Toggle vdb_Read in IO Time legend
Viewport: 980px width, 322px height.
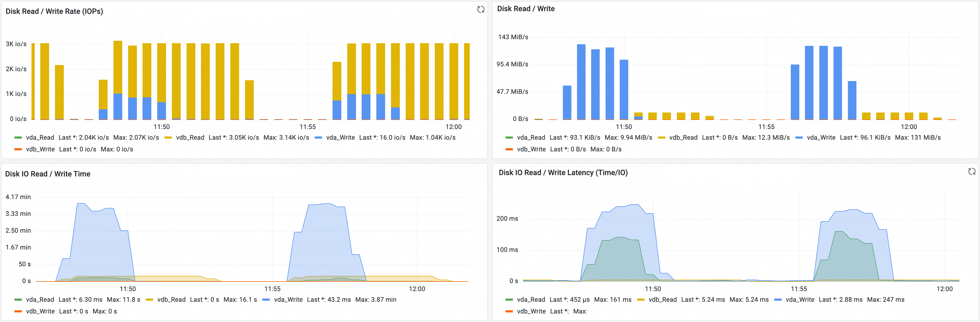pos(171,300)
